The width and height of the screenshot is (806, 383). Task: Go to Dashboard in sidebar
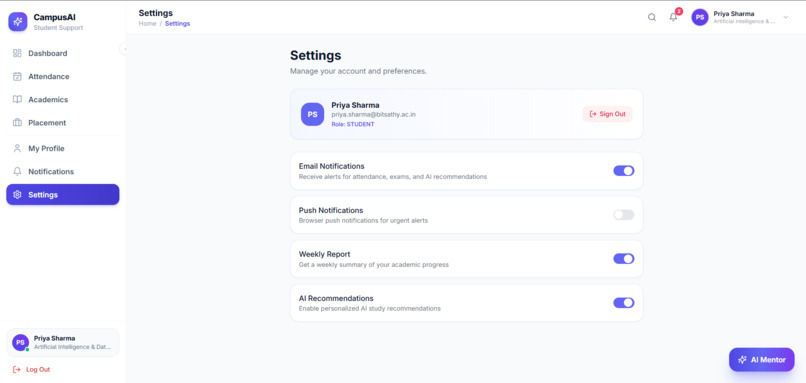point(63,53)
